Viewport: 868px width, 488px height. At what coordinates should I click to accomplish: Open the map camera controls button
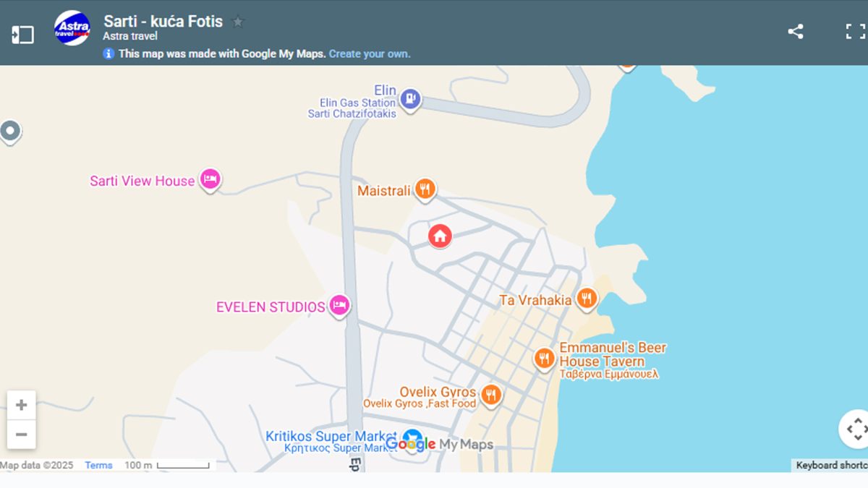point(855,429)
